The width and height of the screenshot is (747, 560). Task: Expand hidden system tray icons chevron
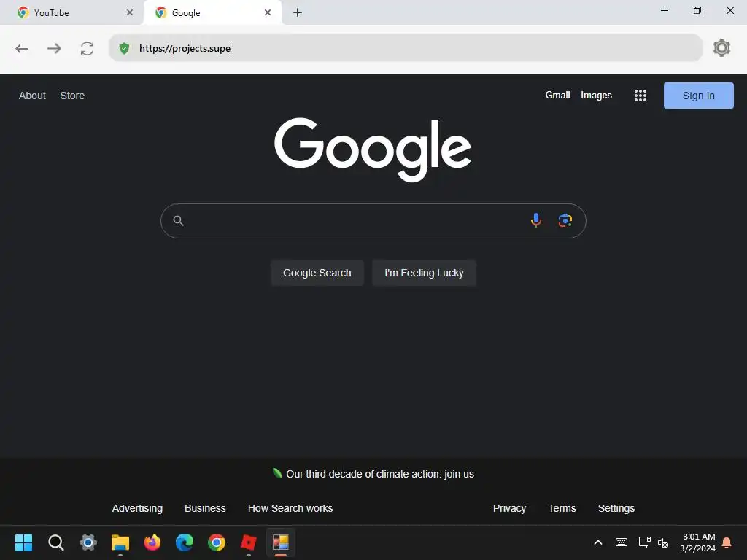(598, 542)
